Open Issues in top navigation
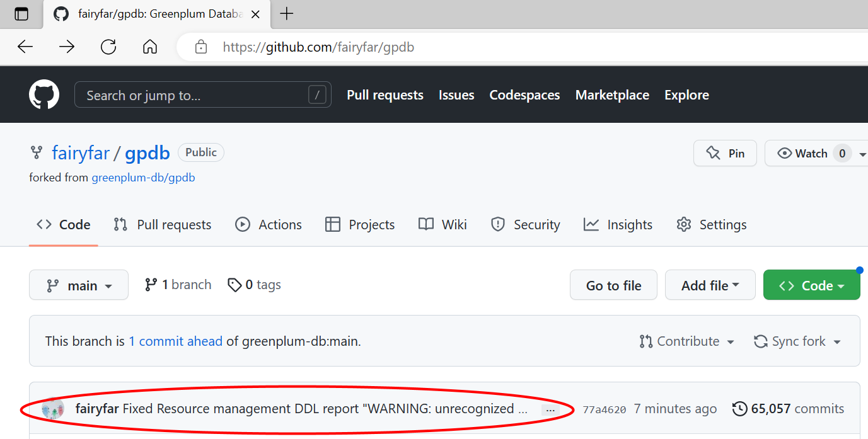This screenshot has height=439, width=868. [x=456, y=95]
